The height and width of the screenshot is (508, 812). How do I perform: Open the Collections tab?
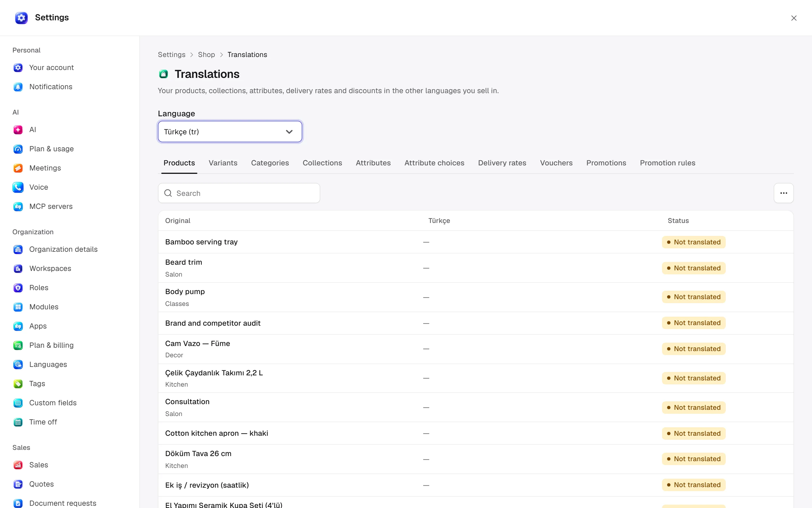pos(322,163)
